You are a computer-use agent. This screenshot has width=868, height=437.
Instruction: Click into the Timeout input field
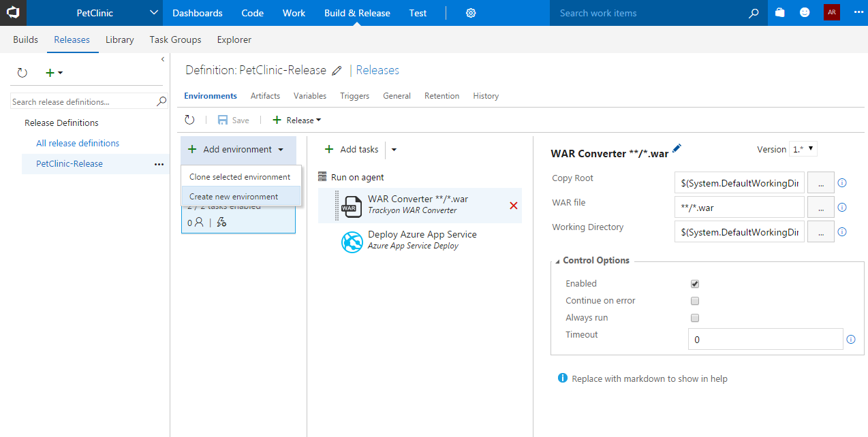point(766,339)
